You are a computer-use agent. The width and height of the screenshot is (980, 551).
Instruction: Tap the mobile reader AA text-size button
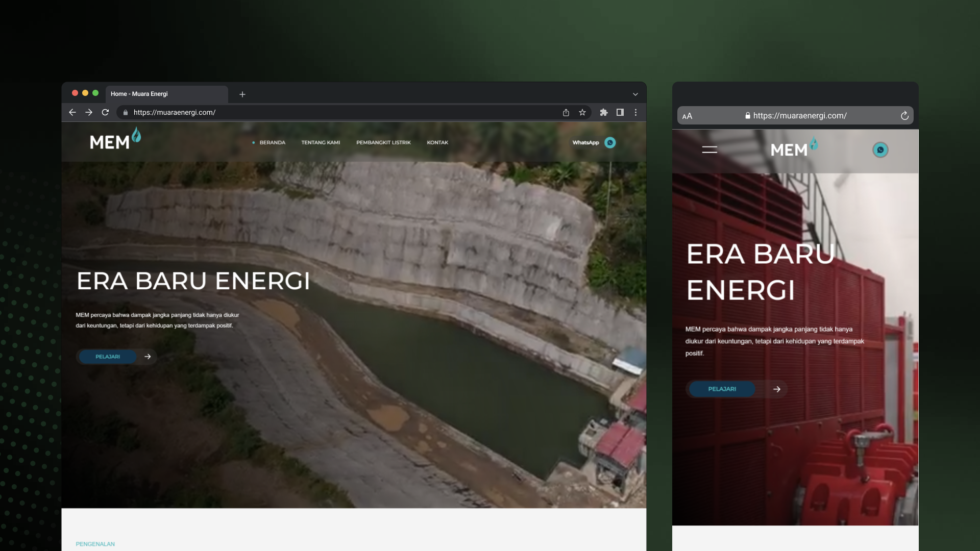(688, 116)
